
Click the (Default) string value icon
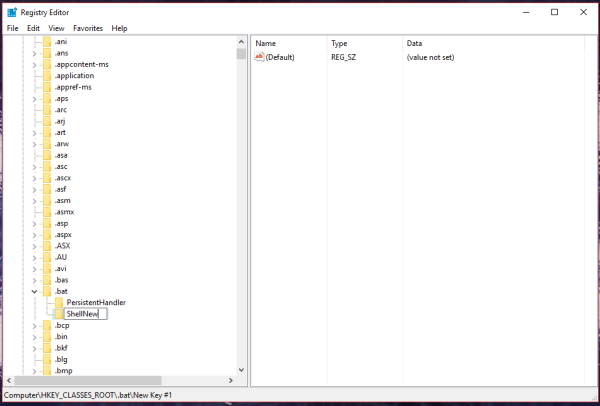click(x=259, y=57)
